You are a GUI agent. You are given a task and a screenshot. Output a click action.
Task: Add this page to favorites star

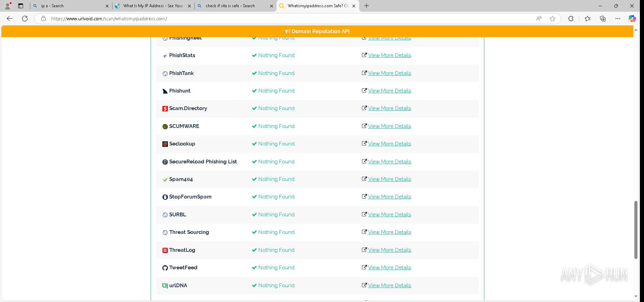tap(552, 19)
